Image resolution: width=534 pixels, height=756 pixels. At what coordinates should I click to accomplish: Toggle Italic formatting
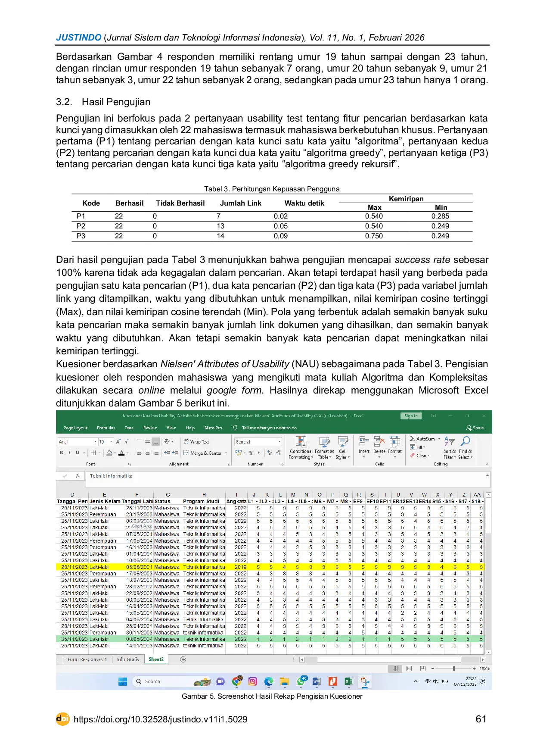coord(69,453)
